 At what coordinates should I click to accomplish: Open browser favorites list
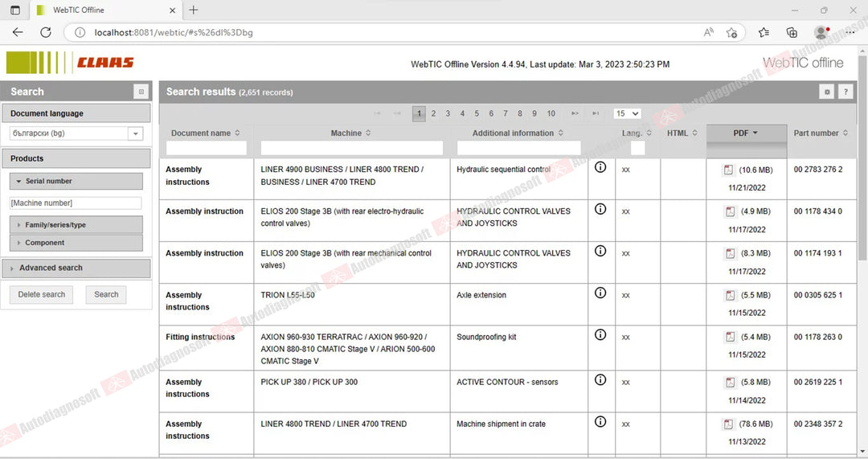[x=764, y=33]
